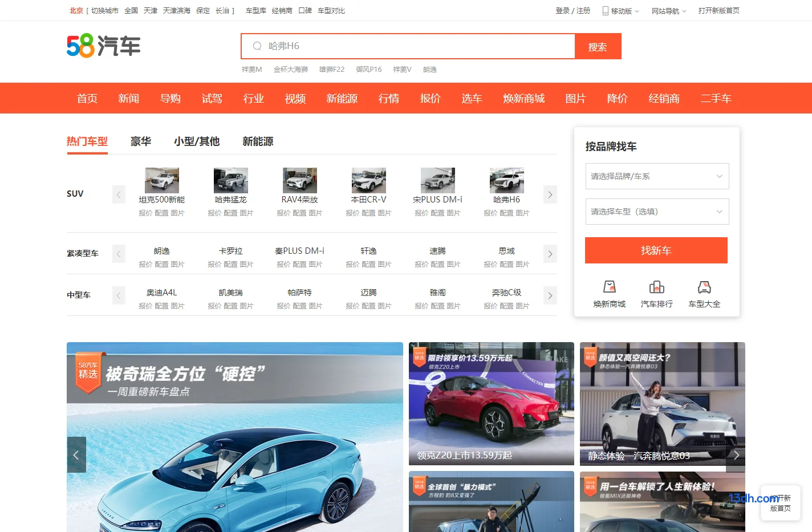Click 奥迪A4L model name
Screen dimensions: 812x532
tap(162, 293)
